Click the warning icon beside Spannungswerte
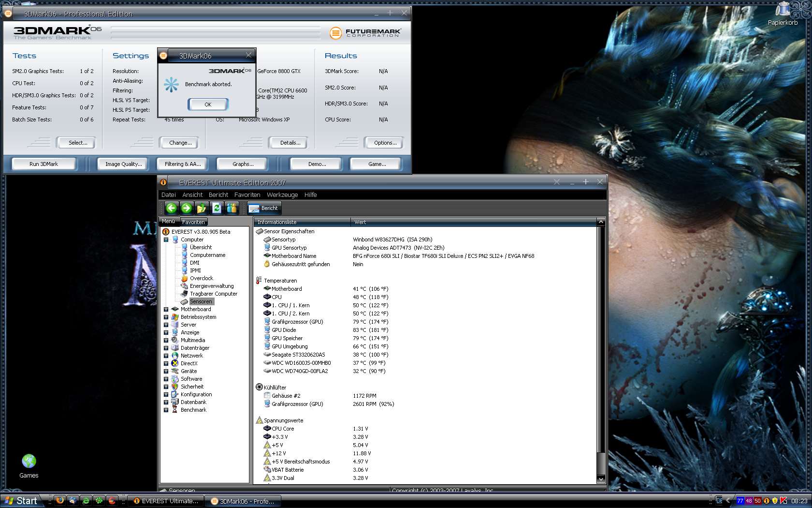 tap(259, 420)
